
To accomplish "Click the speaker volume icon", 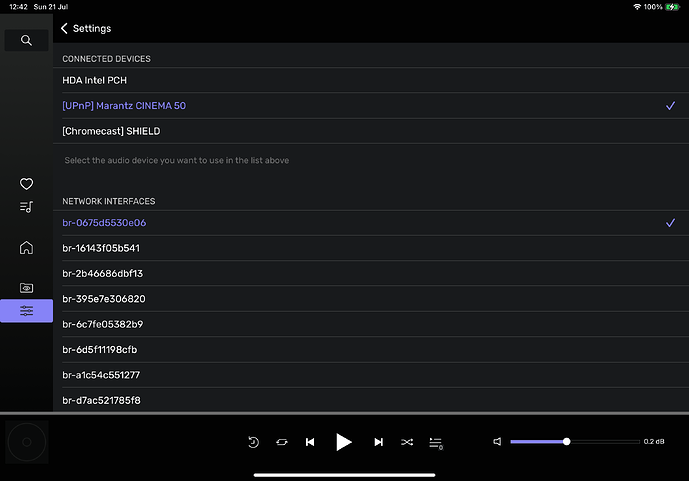I will (497, 442).
